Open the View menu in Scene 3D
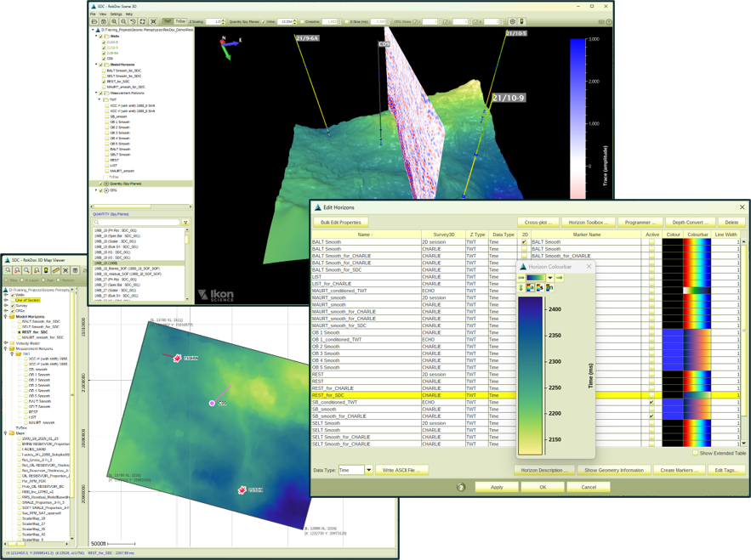 [x=103, y=14]
